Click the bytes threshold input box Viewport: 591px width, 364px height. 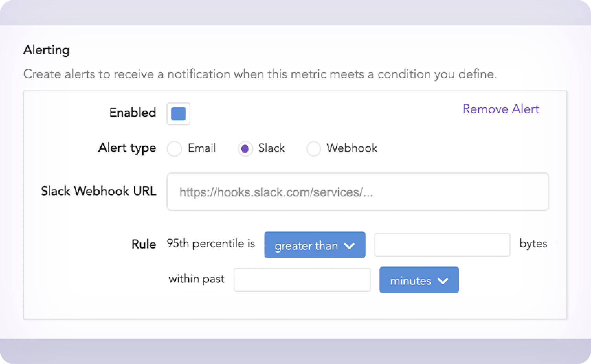click(x=442, y=245)
